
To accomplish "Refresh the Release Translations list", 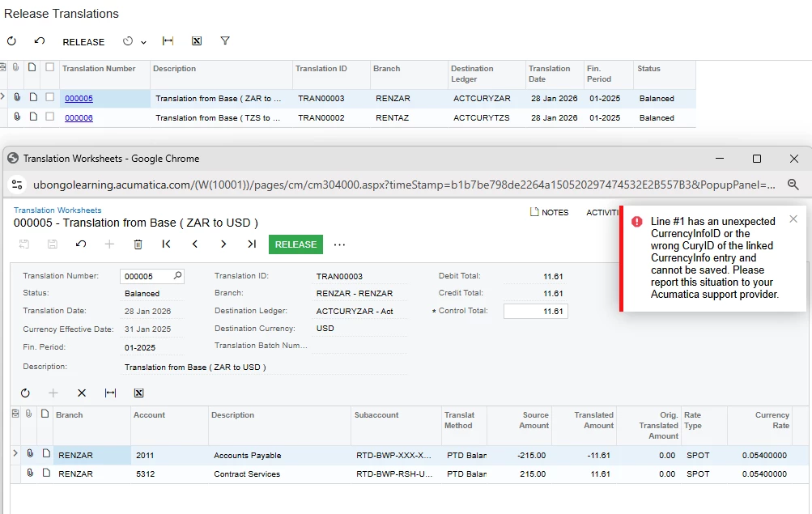I will tap(11, 41).
